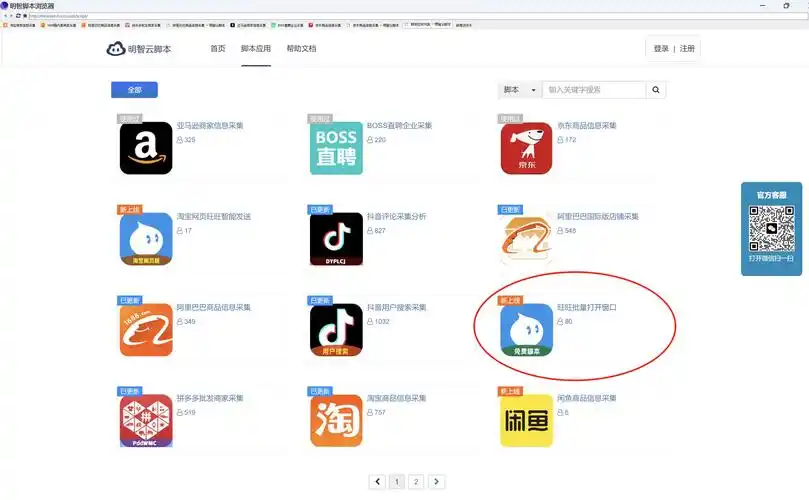Open the BOSS直聘 app icon
Screen dimensions: 809x500
336,148
